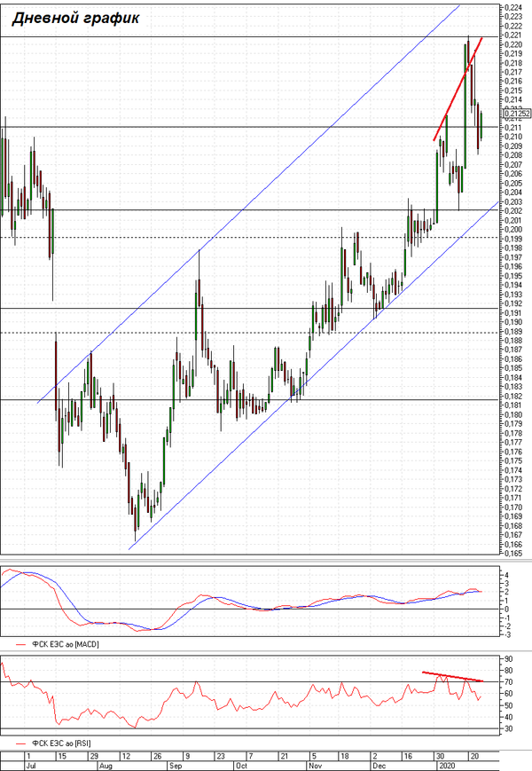Click the 'ФСК ЕЭС ао [MACD]' legend label
The height and width of the screenshot is (771, 532).
tap(66, 644)
